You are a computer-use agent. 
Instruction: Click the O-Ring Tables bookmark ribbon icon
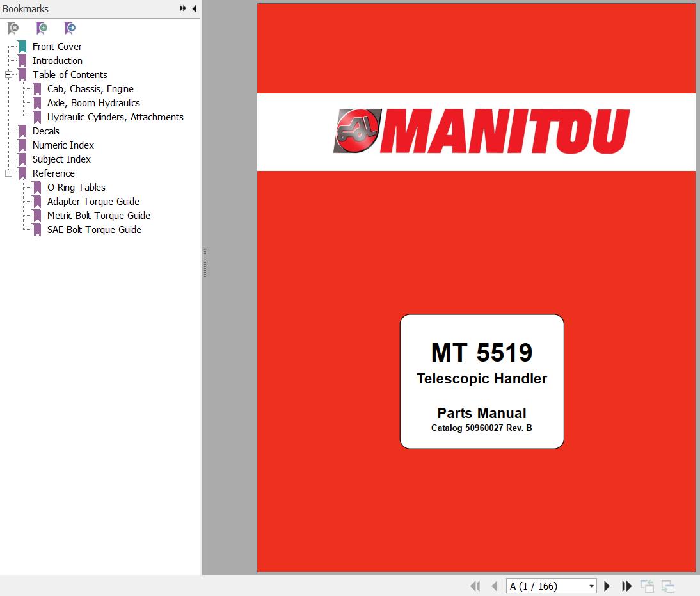(x=38, y=188)
